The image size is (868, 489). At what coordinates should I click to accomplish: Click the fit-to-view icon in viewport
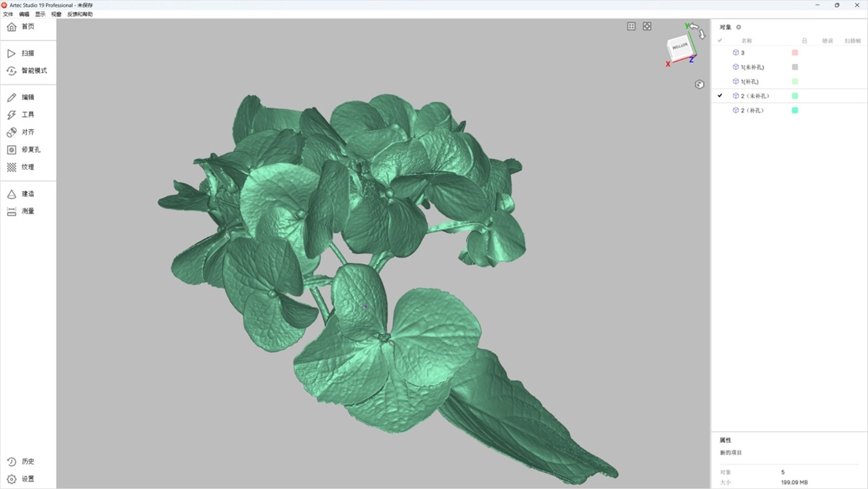point(647,26)
